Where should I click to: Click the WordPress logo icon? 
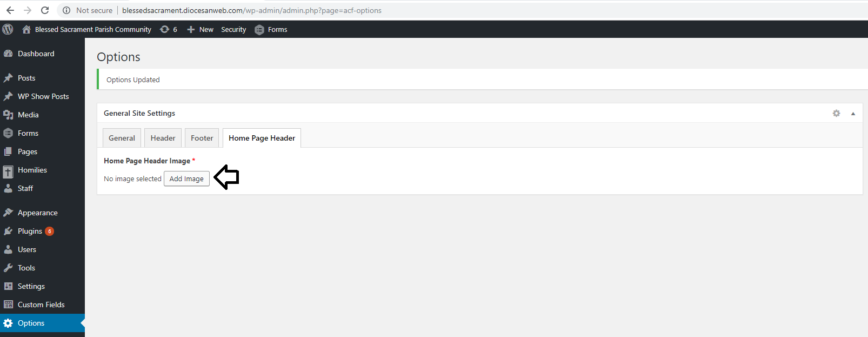pyautogui.click(x=8, y=29)
